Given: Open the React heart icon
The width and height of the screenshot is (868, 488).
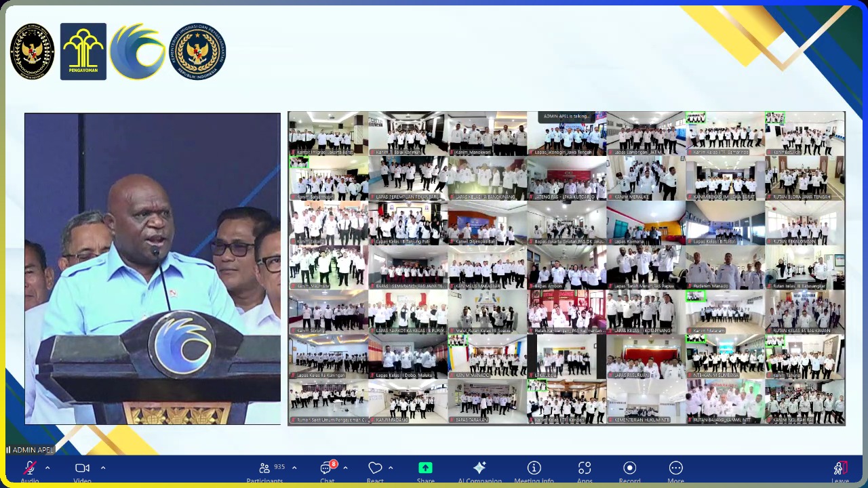Looking at the screenshot, I should point(375,468).
